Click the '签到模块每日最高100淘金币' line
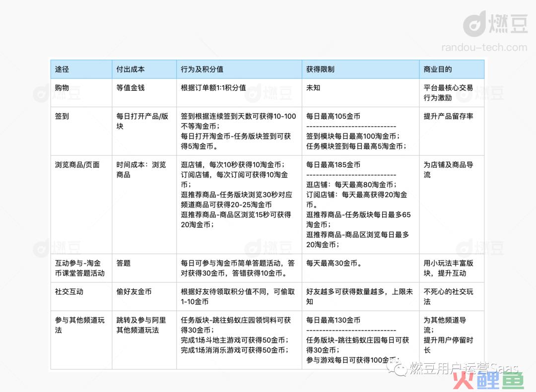Viewport: 536px width, 392px height. [353, 136]
